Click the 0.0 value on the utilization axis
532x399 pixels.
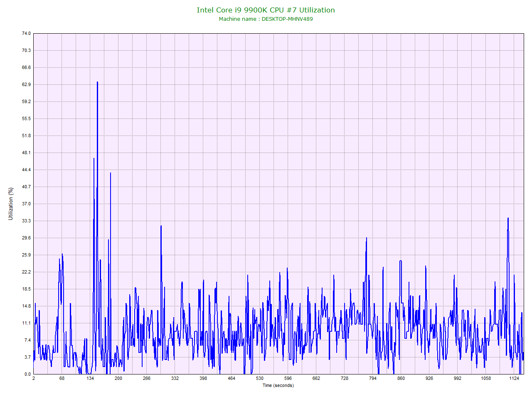(27, 374)
